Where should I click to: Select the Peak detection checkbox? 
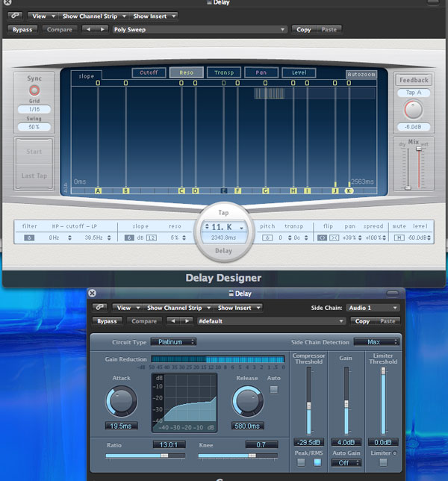[301, 462]
